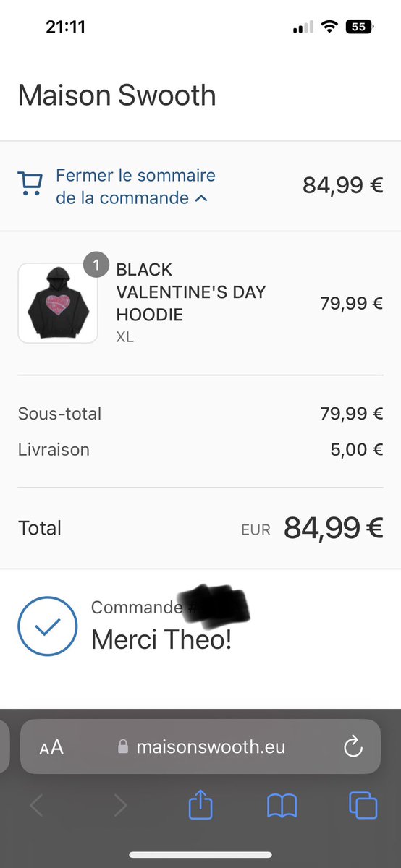The image size is (401, 868).
Task: Go forward using Safari forward arrow
Action: pos(120,805)
